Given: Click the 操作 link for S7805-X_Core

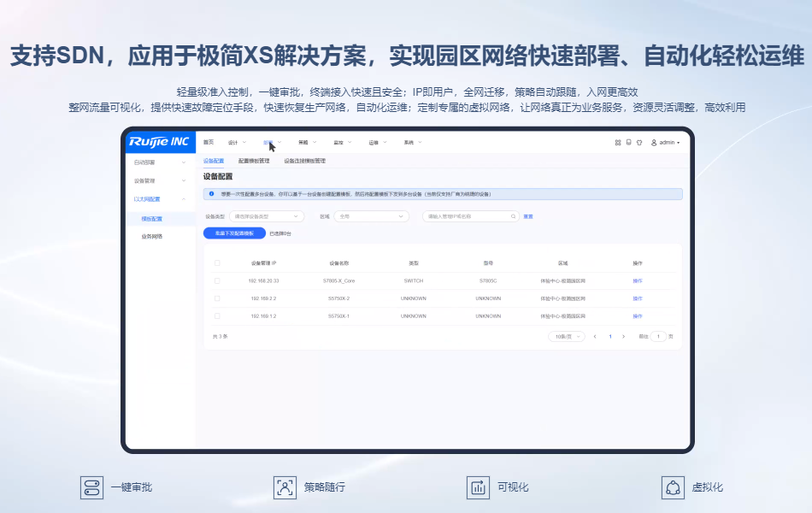Looking at the screenshot, I should pos(637,280).
